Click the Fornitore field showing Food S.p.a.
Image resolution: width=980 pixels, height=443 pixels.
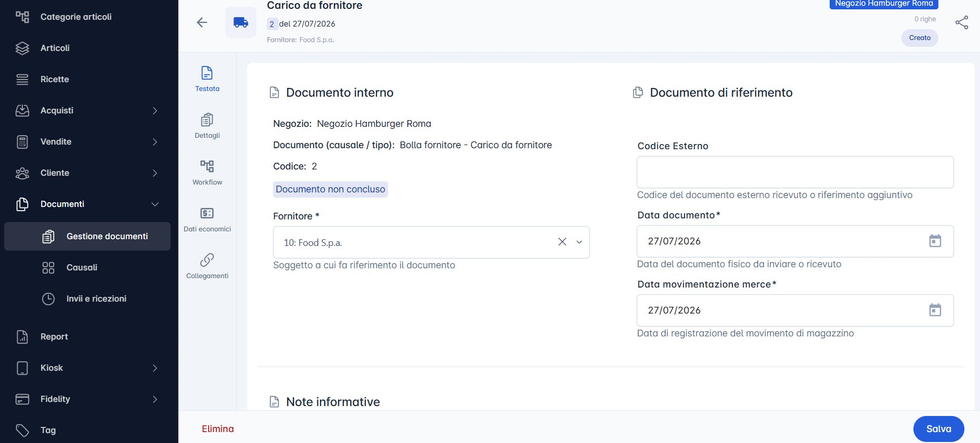431,242
